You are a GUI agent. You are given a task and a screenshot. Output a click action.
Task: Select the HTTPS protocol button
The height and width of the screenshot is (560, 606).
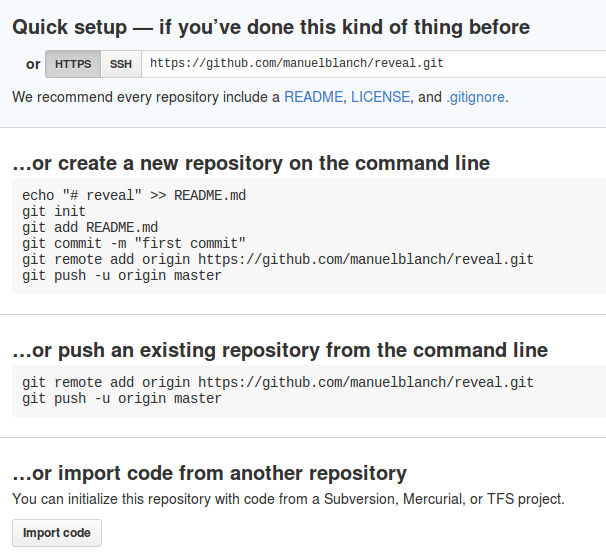tap(73, 64)
